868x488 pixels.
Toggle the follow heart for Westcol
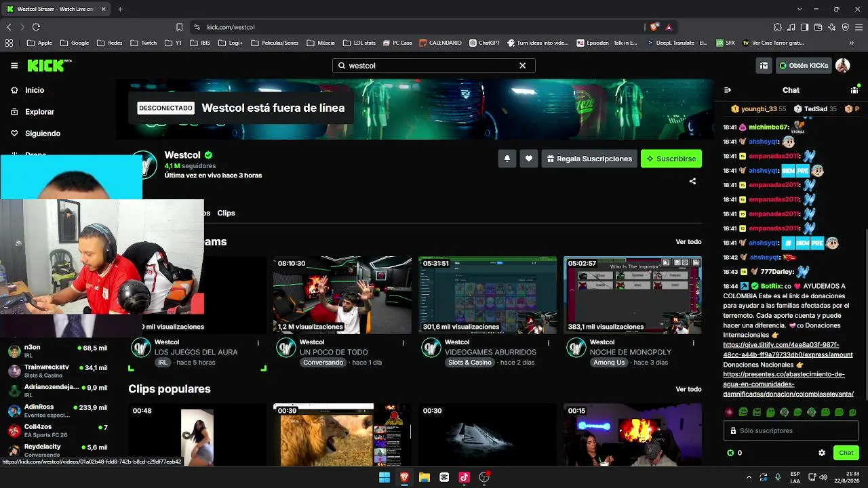pyautogui.click(x=529, y=159)
